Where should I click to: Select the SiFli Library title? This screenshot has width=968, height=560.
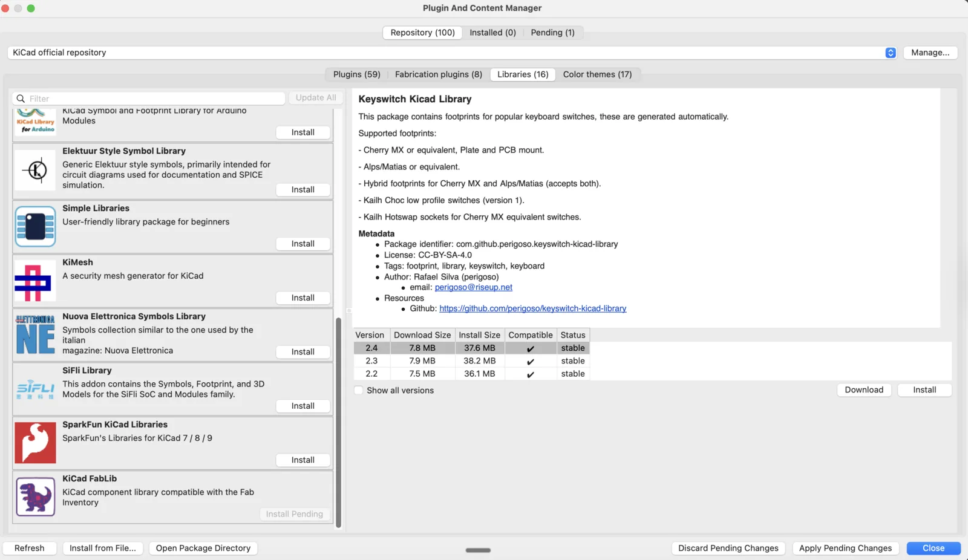87,371
